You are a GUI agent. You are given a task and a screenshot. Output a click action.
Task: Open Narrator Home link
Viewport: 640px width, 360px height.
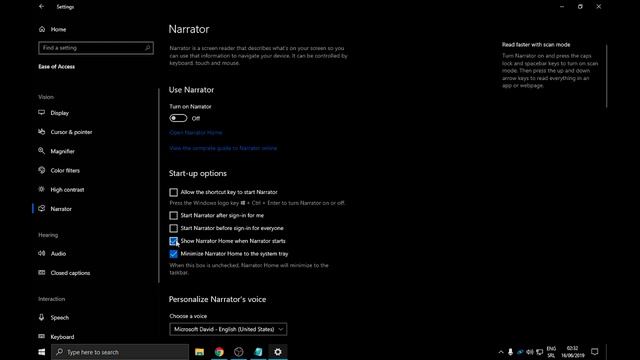coord(196,133)
